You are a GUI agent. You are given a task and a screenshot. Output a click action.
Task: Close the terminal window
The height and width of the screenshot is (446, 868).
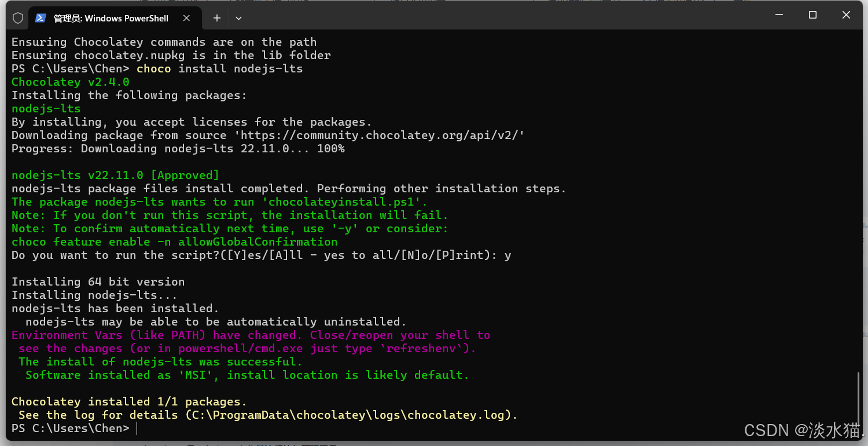[846, 15]
